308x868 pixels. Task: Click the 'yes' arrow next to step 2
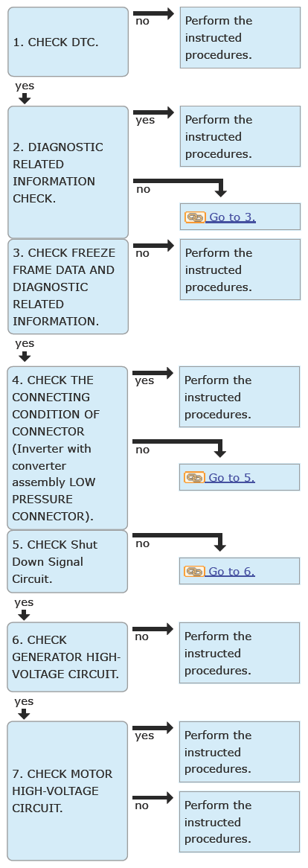tap(154, 112)
